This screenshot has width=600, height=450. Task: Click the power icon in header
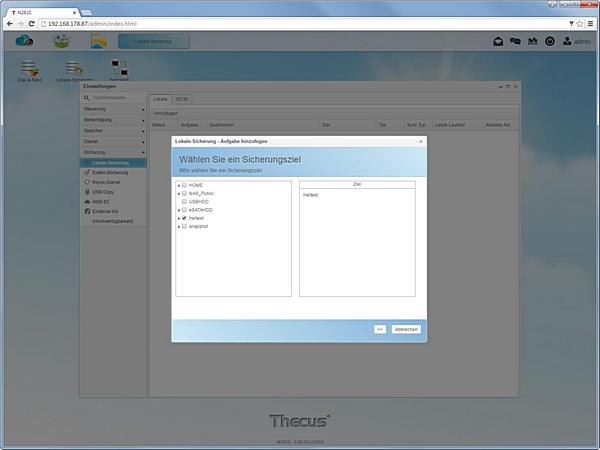tap(550, 41)
